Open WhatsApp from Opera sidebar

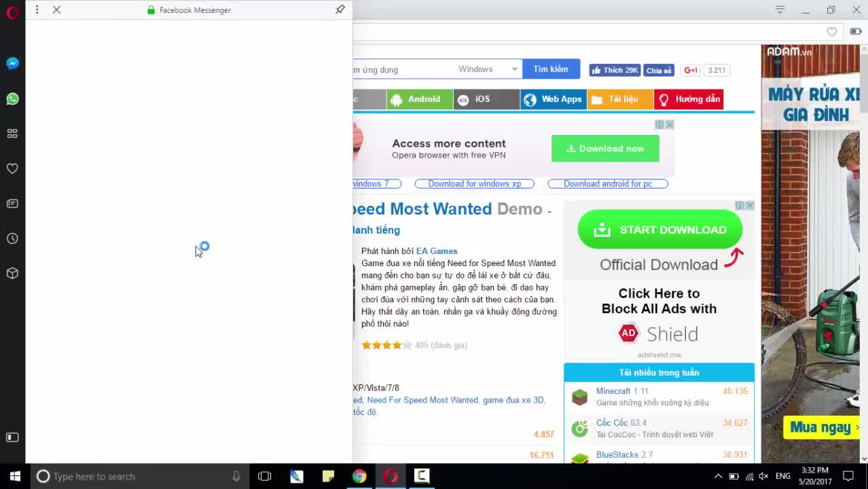pyautogui.click(x=12, y=99)
